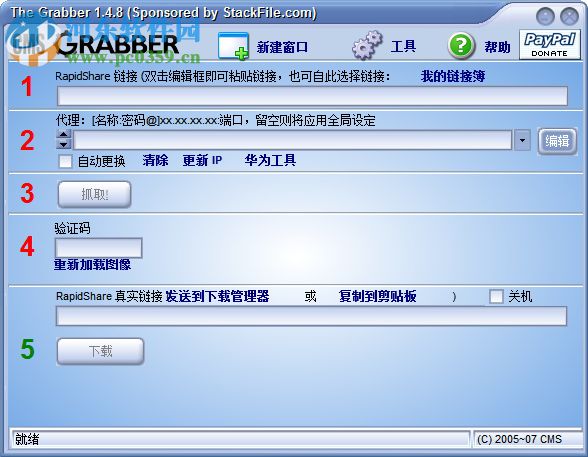
Task: Open 新建窗口 text label
Action: (x=282, y=47)
